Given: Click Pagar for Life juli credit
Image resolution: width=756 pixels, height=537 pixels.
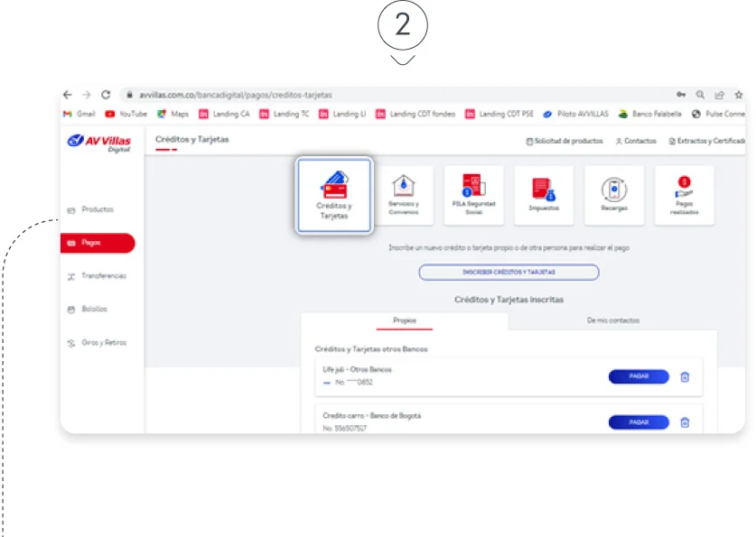Looking at the screenshot, I should 639,376.
